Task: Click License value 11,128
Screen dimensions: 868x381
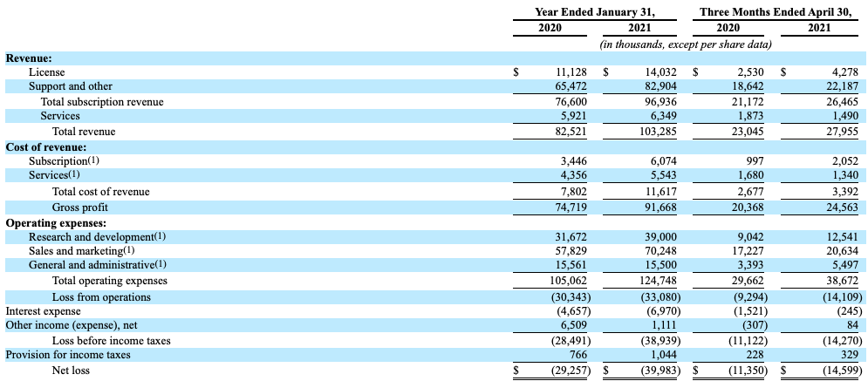Action: [x=571, y=71]
